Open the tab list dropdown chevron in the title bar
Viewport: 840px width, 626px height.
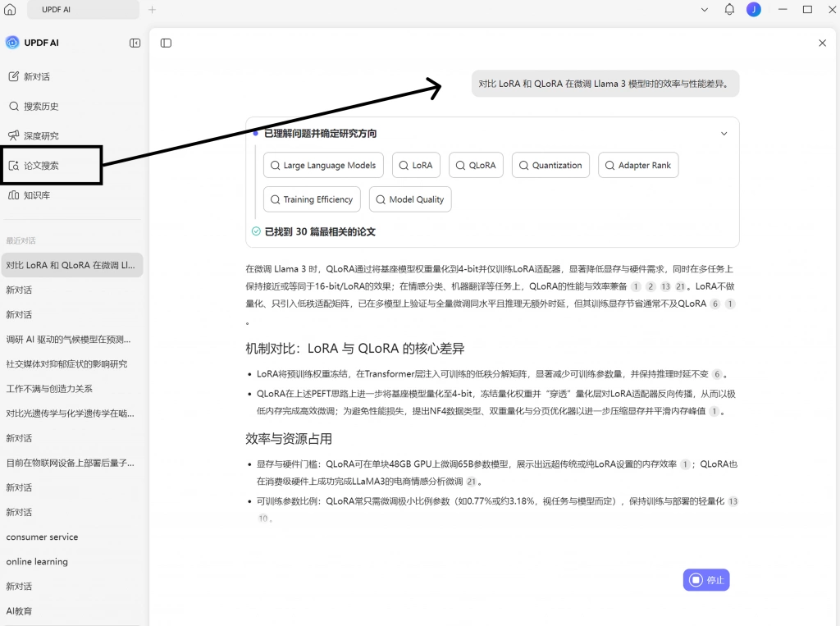click(705, 10)
